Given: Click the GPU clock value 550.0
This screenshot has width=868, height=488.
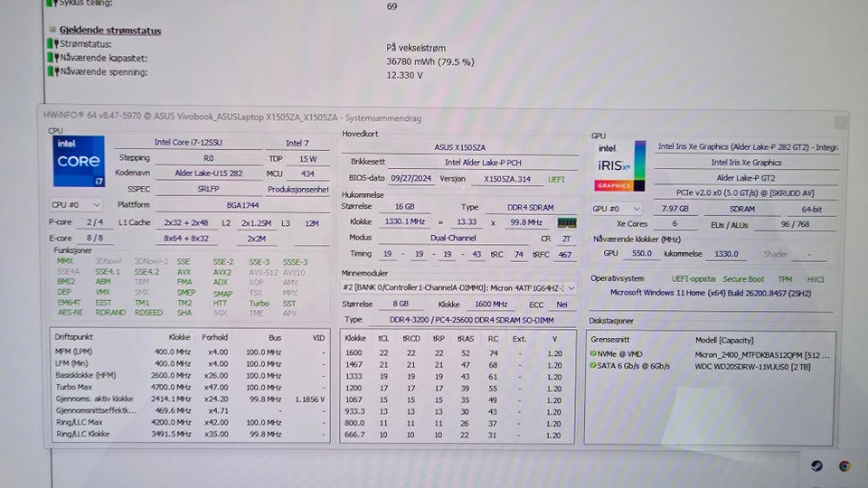Looking at the screenshot, I should pyautogui.click(x=642, y=253).
